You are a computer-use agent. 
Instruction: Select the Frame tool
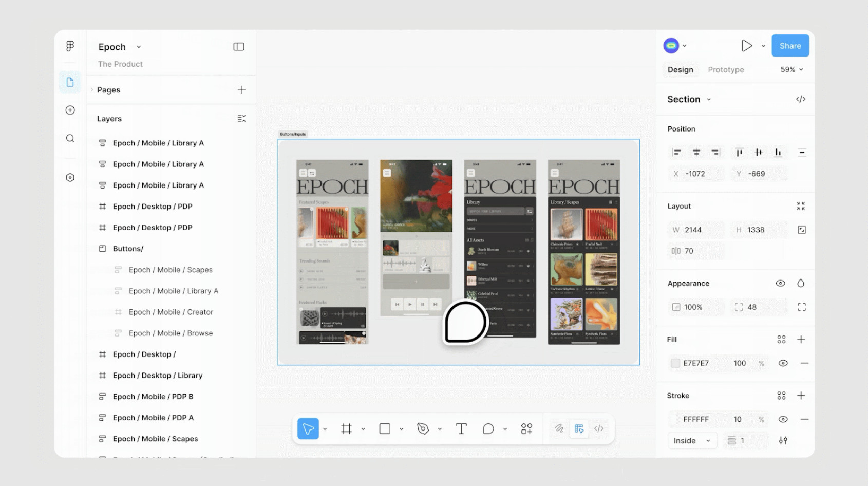pyautogui.click(x=347, y=428)
